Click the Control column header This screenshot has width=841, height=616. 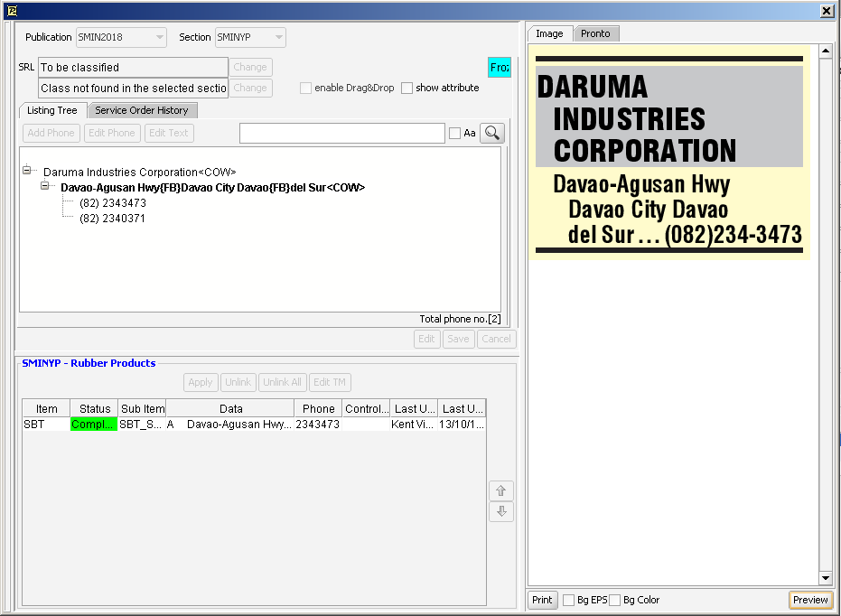[x=367, y=409]
